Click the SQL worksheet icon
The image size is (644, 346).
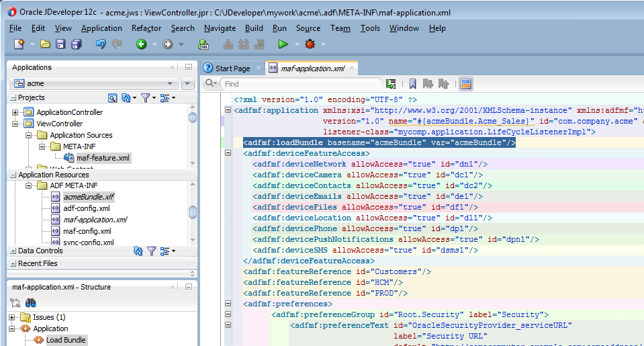click(203, 44)
